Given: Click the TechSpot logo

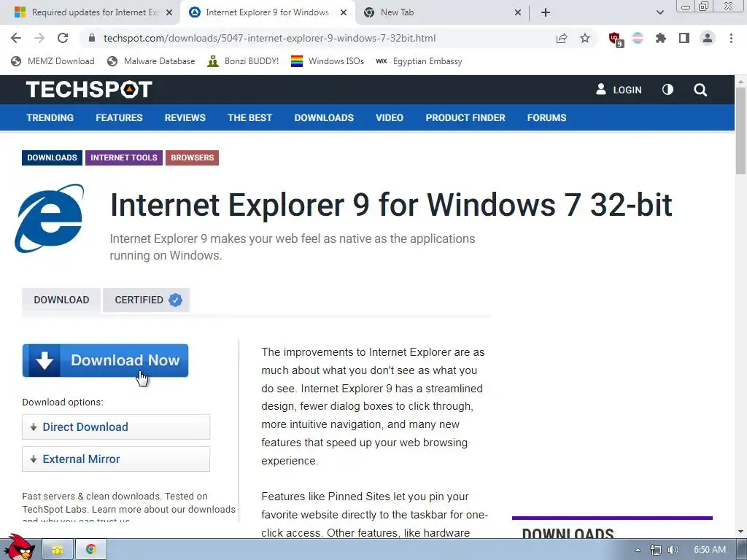Looking at the screenshot, I should 89,90.
